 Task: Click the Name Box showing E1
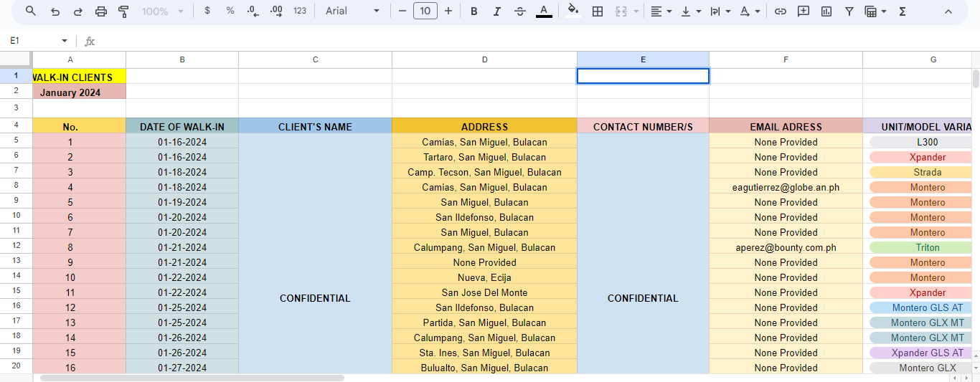click(33, 41)
